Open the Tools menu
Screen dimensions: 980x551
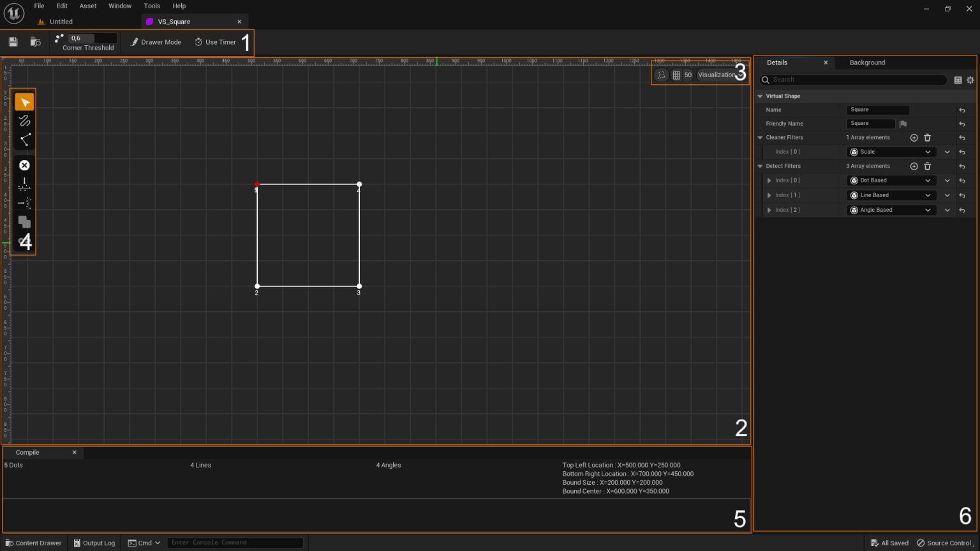(x=152, y=6)
